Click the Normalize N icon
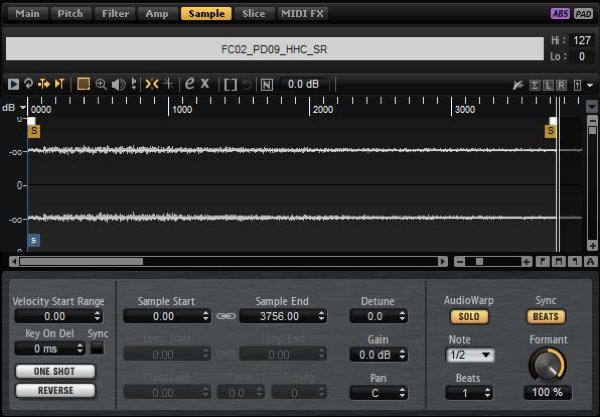Screen dimensions: 600x417 (x=266, y=84)
